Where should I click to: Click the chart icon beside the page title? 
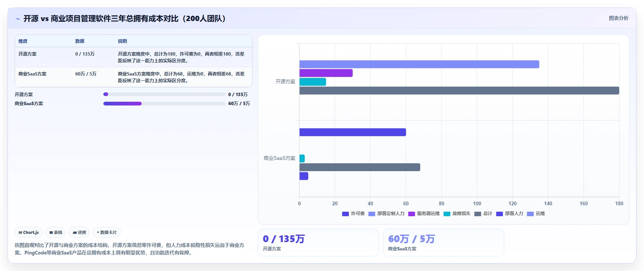point(18,19)
